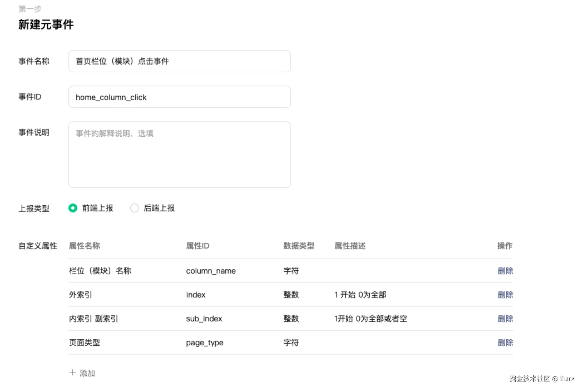The image size is (584, 392).
Task: Click the 栏位（模块）名称 attribute name cell
Action: click(100, 271)
